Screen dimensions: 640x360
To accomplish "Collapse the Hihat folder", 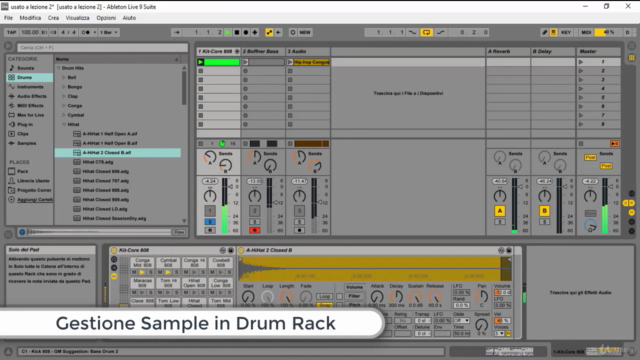I will (64, 124).
